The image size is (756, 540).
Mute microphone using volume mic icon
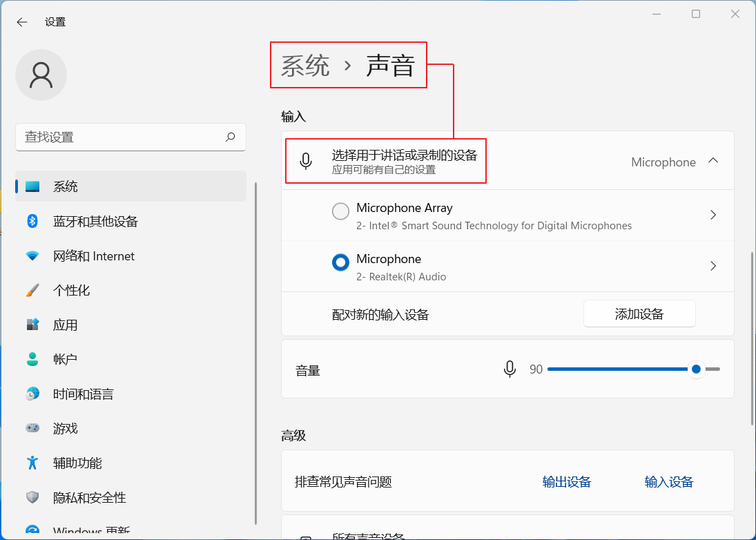click(x=510, y=369)
